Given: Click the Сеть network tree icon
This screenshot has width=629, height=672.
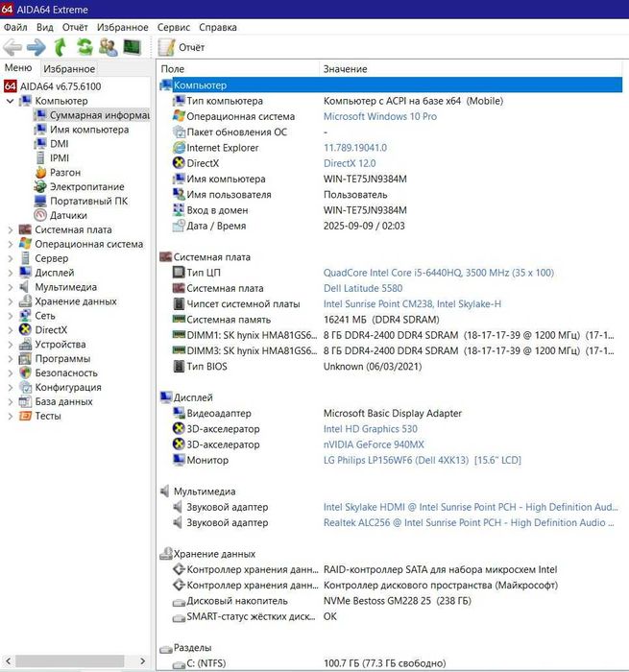Looking at the screenshot, I should coord(25,316).
